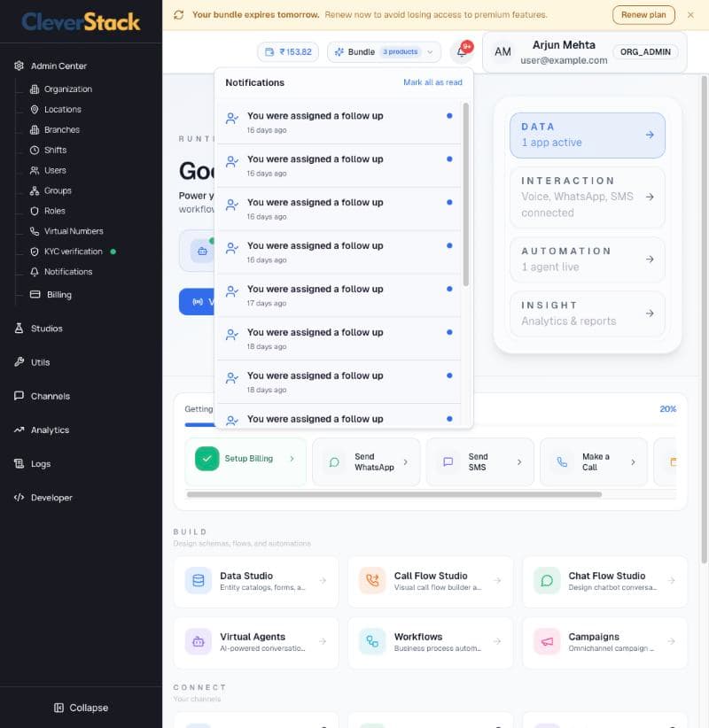Expand the Bundle products dropdown
709x728 pixels.
pyautogui.click(x=384, y=52)
